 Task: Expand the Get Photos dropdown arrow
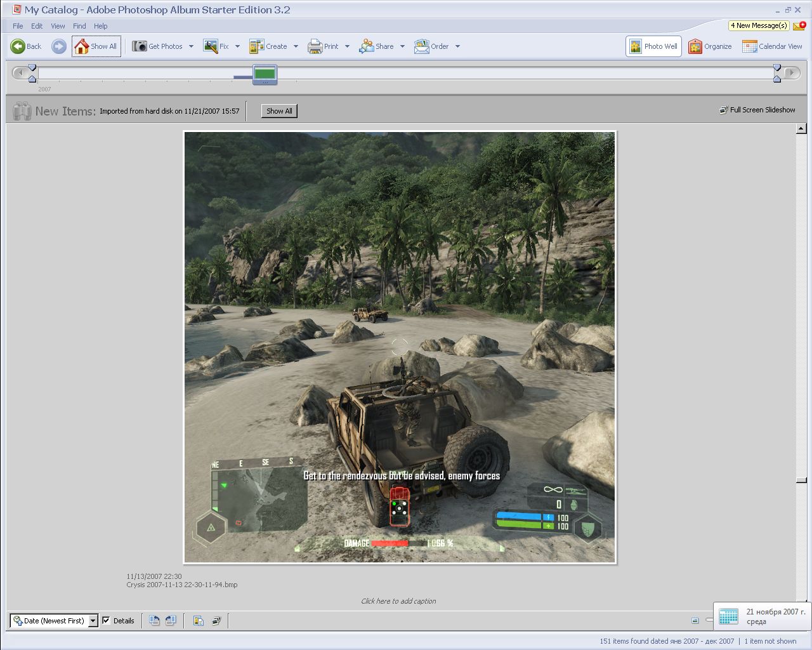[x=191, y=46]
